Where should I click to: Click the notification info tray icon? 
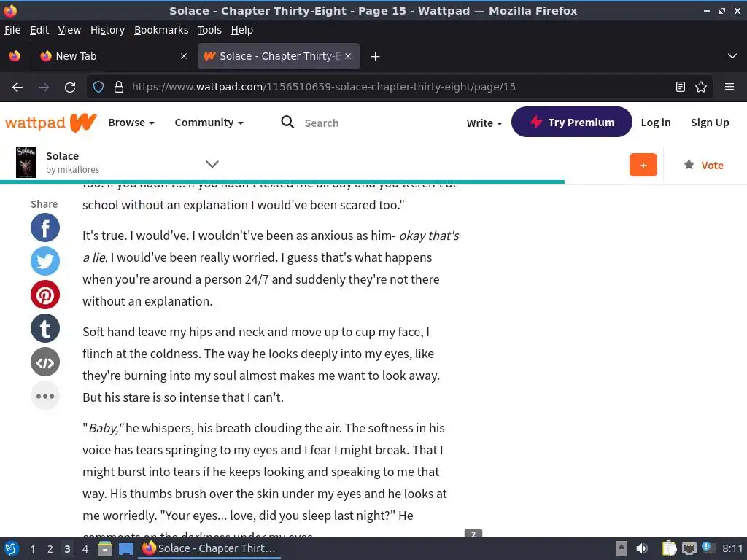708,548
